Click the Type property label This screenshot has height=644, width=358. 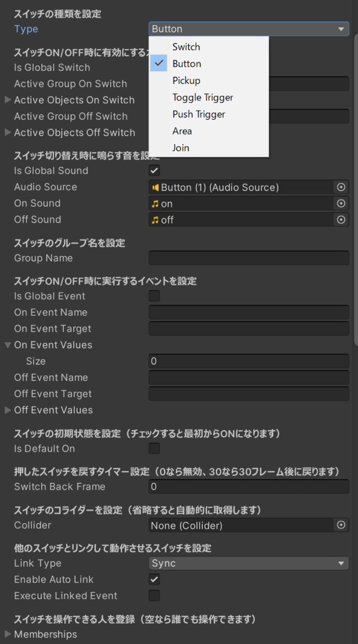tap(26, 29)
